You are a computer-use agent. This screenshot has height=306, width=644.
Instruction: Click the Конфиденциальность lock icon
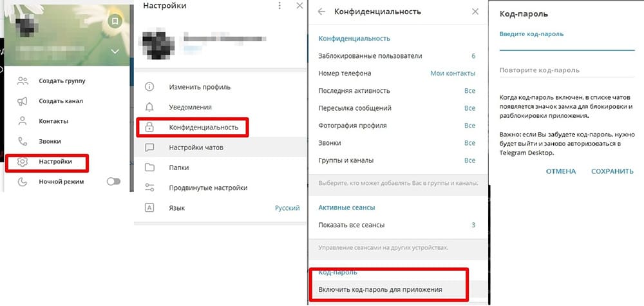click(x=149, y=128)
